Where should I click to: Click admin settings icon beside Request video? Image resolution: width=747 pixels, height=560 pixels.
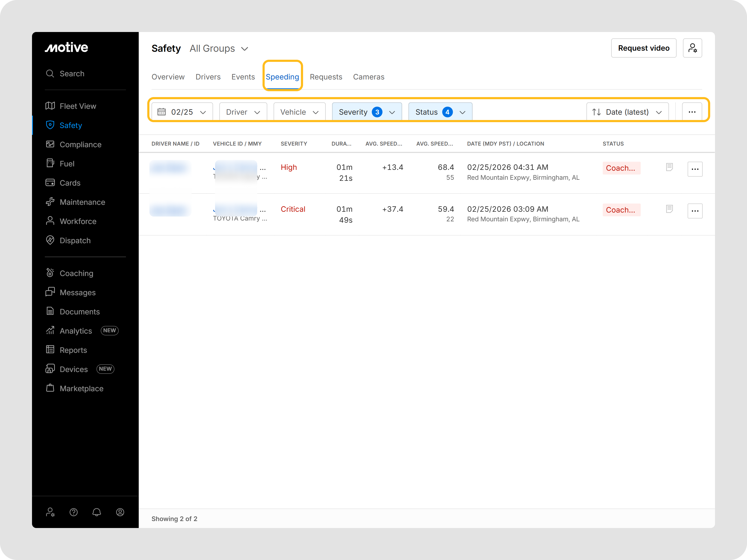click(692, 48)
